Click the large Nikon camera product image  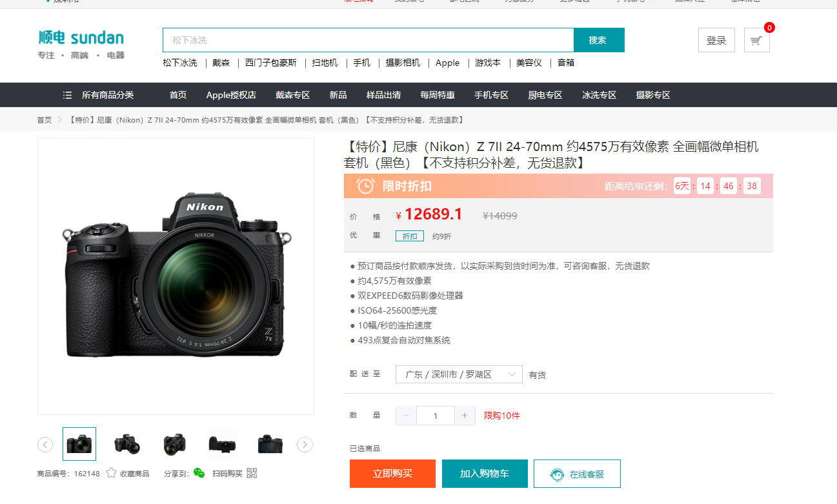pos(176,276)
